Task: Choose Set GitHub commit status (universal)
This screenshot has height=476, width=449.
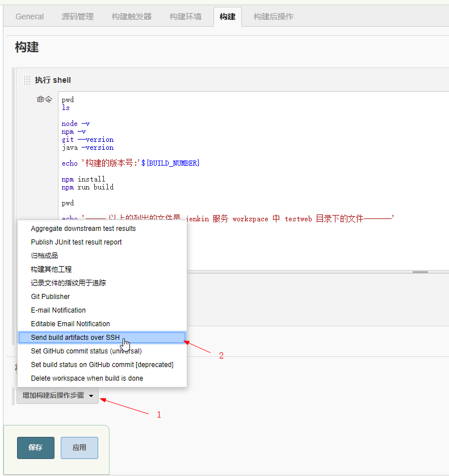Action: pos(102,351)
